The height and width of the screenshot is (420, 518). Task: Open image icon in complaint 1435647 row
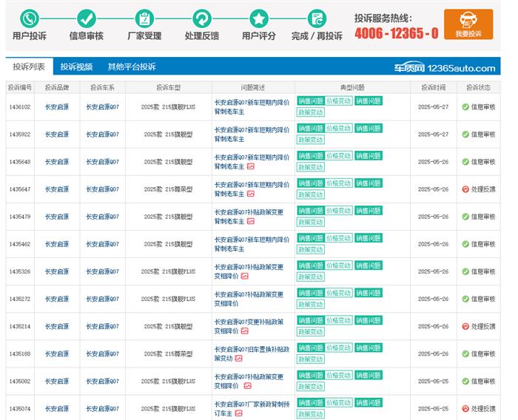click(x=251, y=194)
